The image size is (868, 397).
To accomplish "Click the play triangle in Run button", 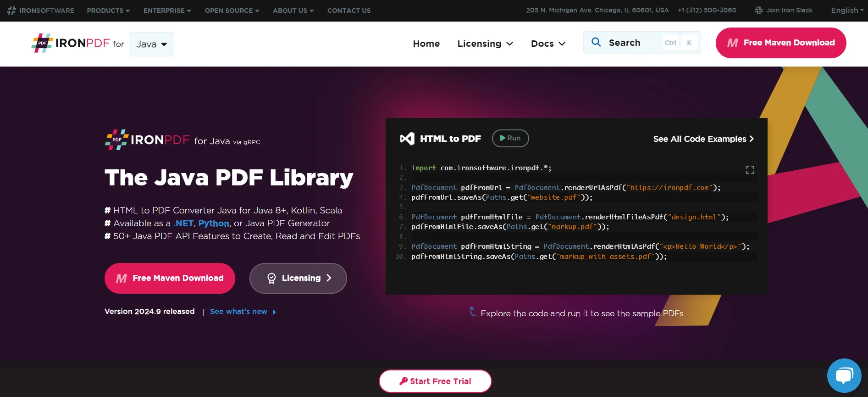I will click(503, 138).
